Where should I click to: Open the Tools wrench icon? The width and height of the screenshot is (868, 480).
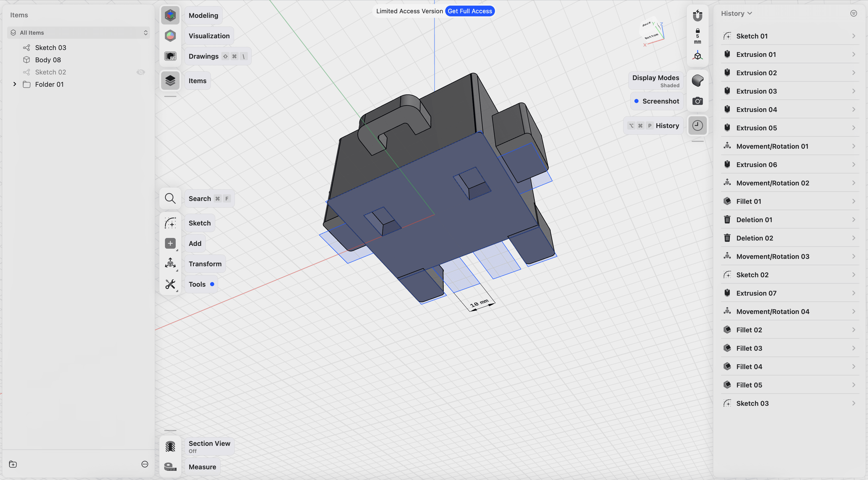click(170, 284)
